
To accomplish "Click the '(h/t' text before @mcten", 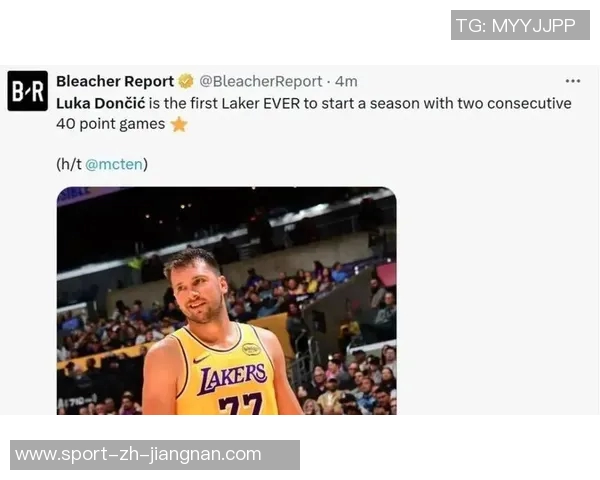I will [69, 164].
